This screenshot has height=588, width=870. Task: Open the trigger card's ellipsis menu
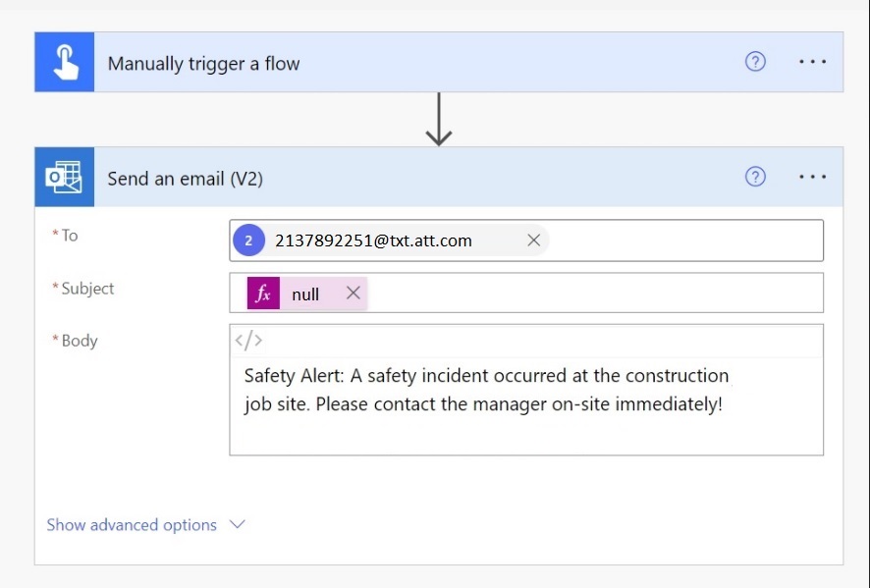(812, 62)
